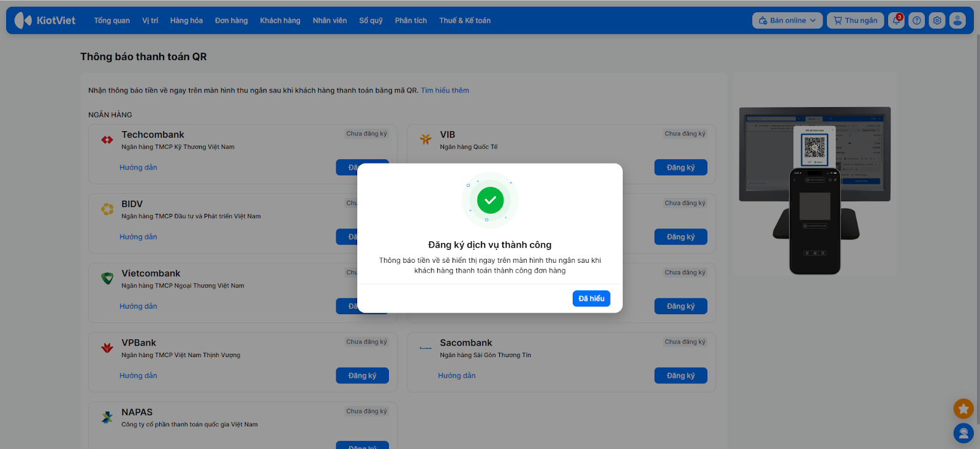Open the Sổ quỹ menu
This screenshot has height=449, width=980.
coord(371,20)
